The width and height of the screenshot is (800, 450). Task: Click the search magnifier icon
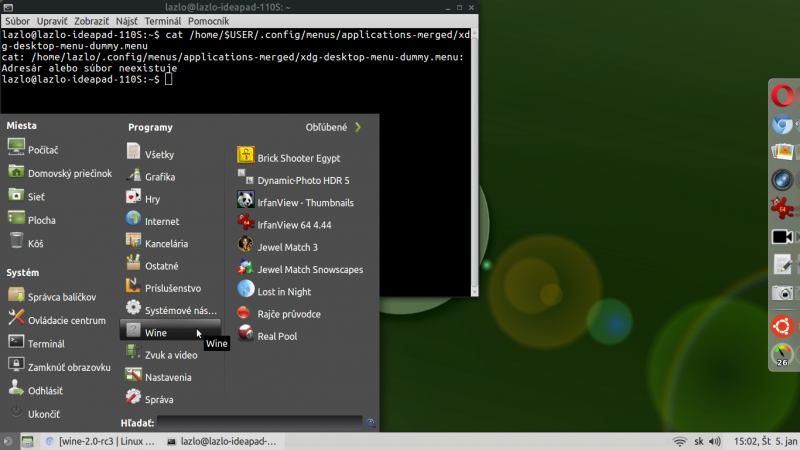pos(371,422)
